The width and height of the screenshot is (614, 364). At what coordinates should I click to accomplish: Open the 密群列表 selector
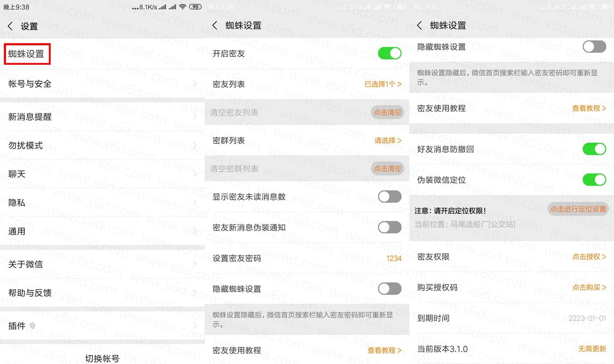pyautogui.click(x=388, y=140)
